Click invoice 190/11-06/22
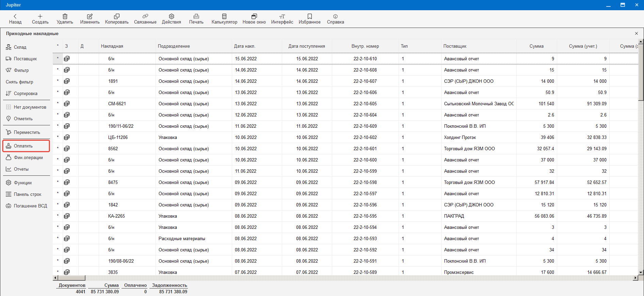 point(121,126)
